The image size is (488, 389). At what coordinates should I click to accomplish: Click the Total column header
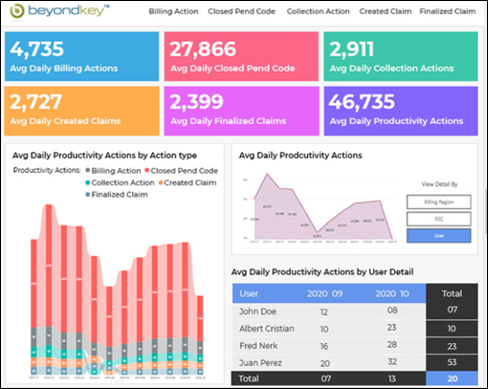pos(452,294)
